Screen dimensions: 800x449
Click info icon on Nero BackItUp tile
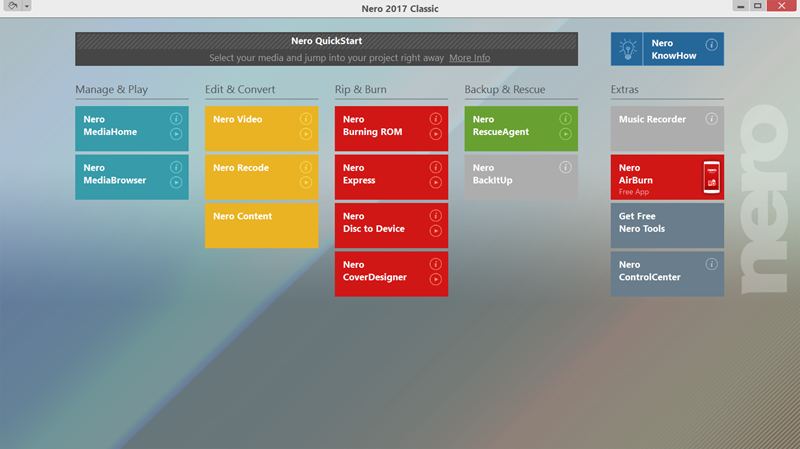tap(565, 167)
